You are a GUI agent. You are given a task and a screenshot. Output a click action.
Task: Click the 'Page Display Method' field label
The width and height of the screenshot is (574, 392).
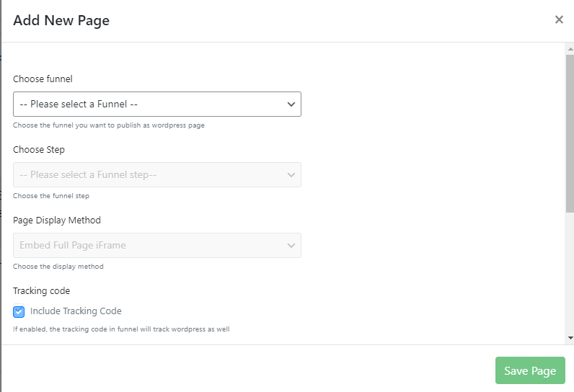click(57, 220)
